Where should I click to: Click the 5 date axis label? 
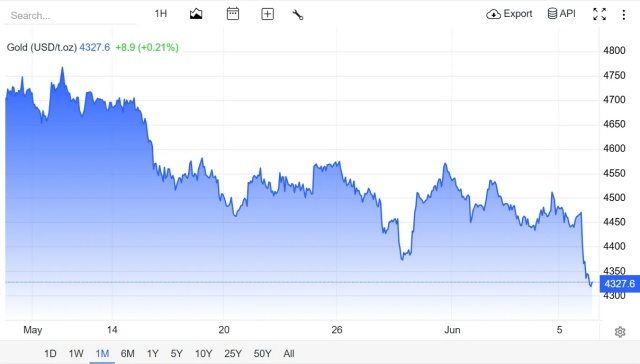point(560,329)
